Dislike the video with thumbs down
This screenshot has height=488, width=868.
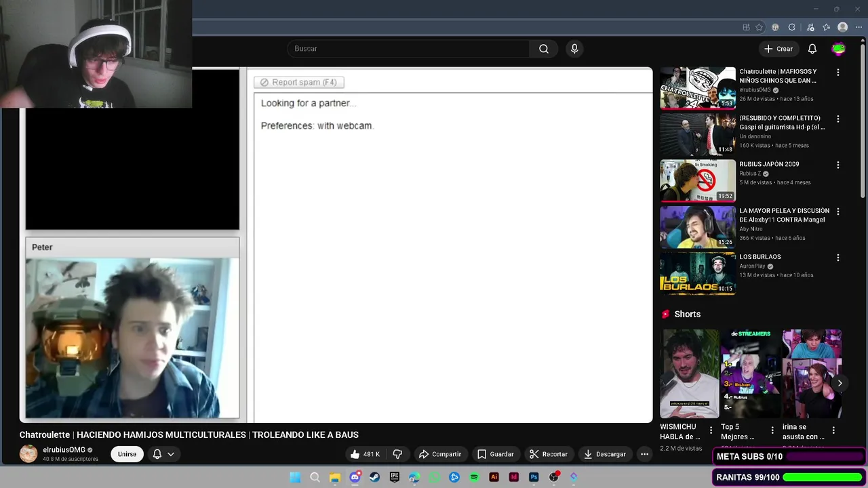tap(398, 454)
